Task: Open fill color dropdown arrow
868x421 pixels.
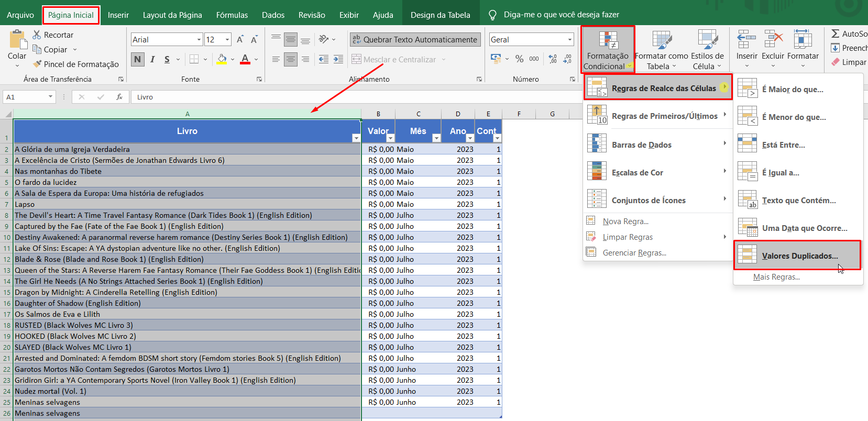Action: [x=232, y=59]
